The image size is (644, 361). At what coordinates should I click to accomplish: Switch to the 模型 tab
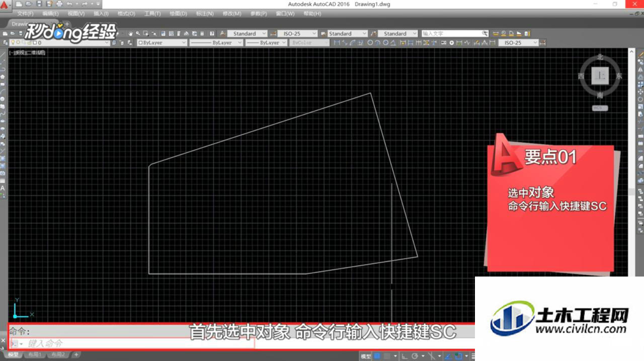click(13, 355)
